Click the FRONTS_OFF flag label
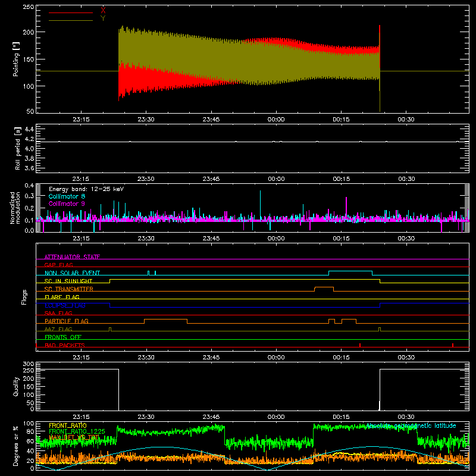This screenshot has height=476, width=476. pos(63,337)
